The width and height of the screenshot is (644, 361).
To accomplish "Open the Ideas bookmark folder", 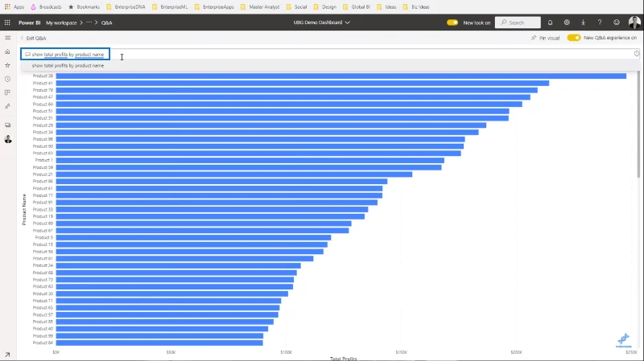I will (386, 7).
